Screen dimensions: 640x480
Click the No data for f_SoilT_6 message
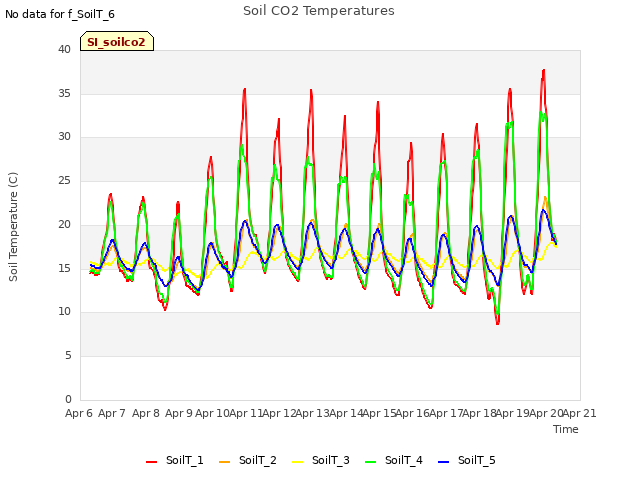(60, 15)
